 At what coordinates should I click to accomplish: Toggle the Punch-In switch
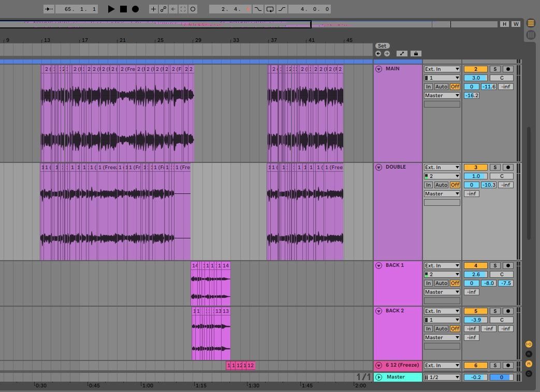(258, 9)
